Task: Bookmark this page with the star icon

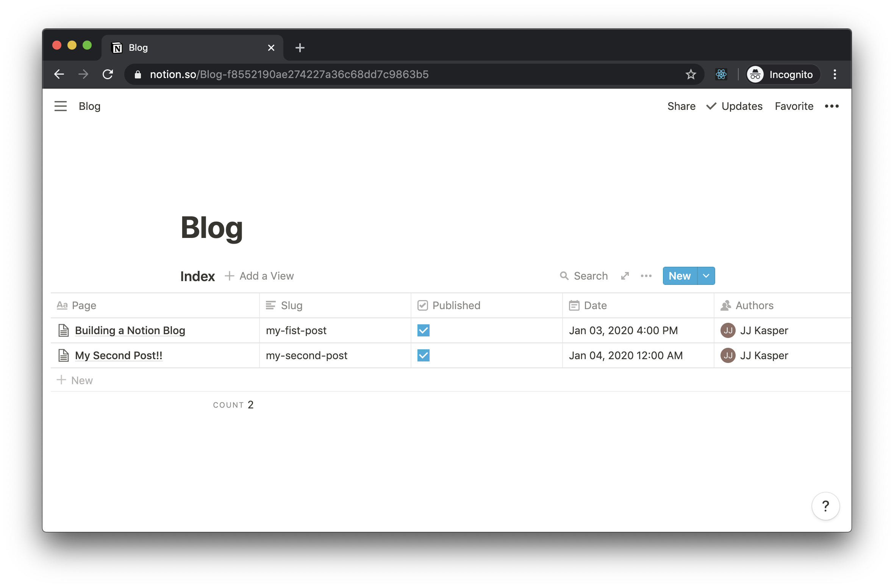Action: click(x=691, y=74)
